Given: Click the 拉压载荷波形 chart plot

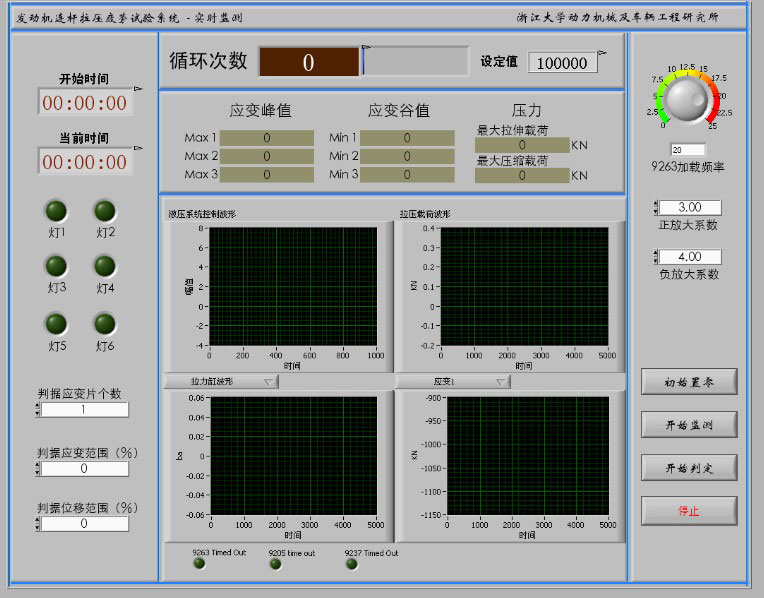Looking at the screenshot, I should tap(524, 287).
